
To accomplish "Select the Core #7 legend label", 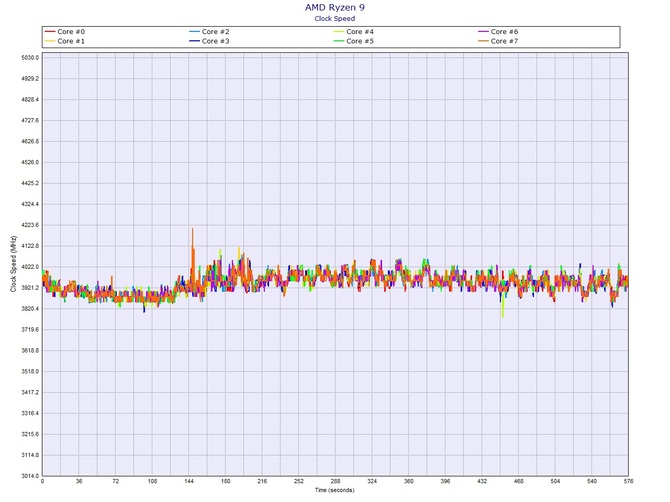I will 504,41.
